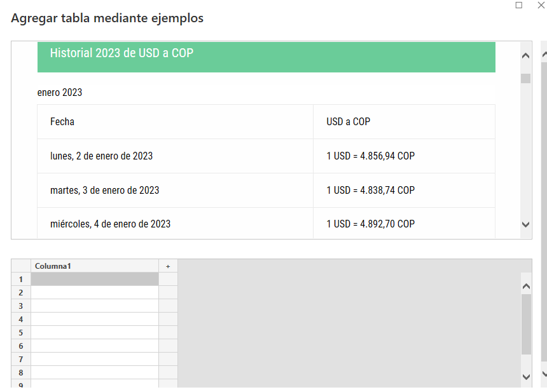Select the Columna1 column header
Image resolution: width=547 pixels, height=392 pixels.
click(95, 266)
